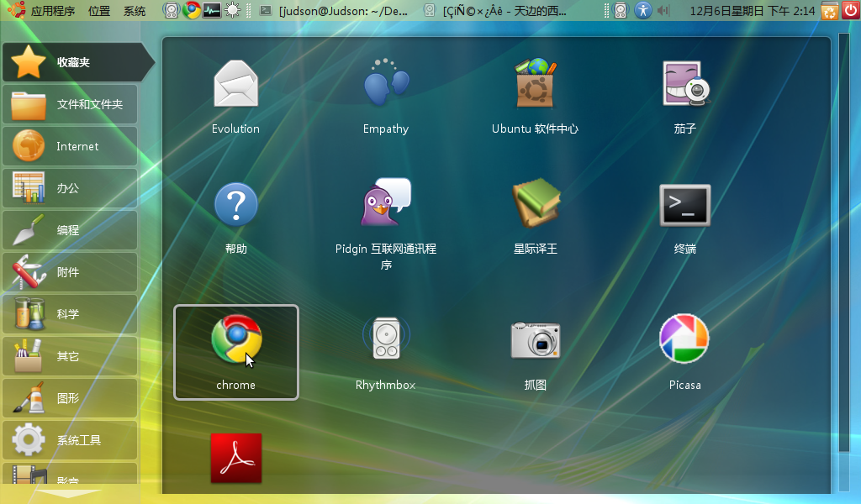Open the trash recycle icon in panel

(830, 10)
